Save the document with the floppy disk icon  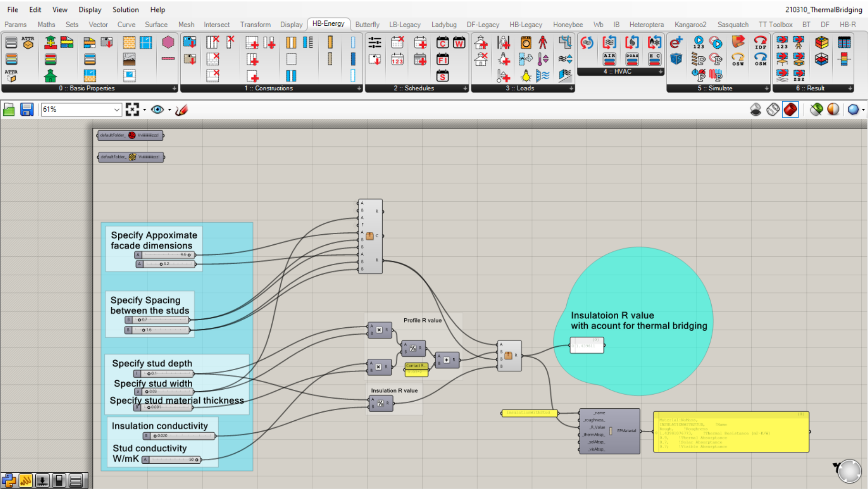pos(27,110)
